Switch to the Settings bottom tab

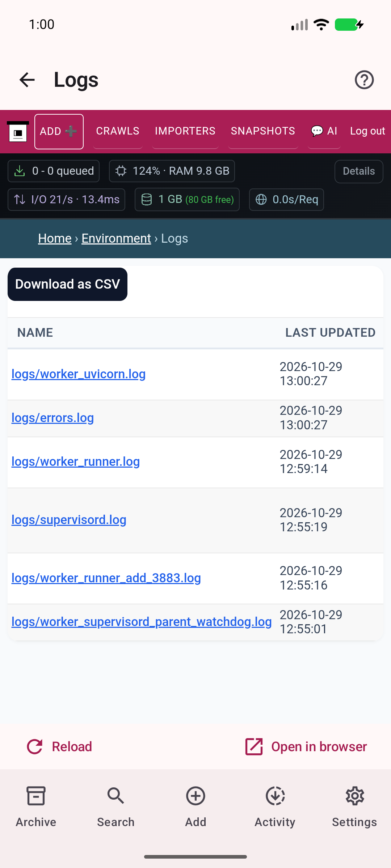(x=354, y=807)
